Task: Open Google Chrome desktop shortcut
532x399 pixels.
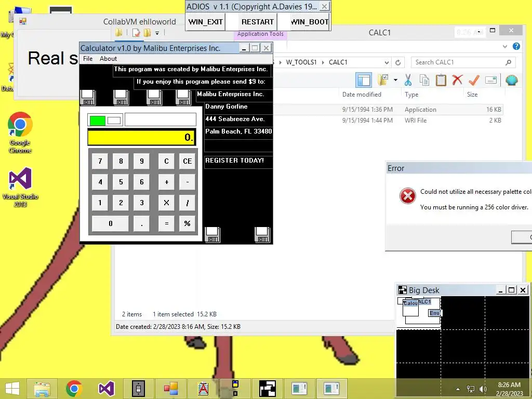Action: point(20,132)
